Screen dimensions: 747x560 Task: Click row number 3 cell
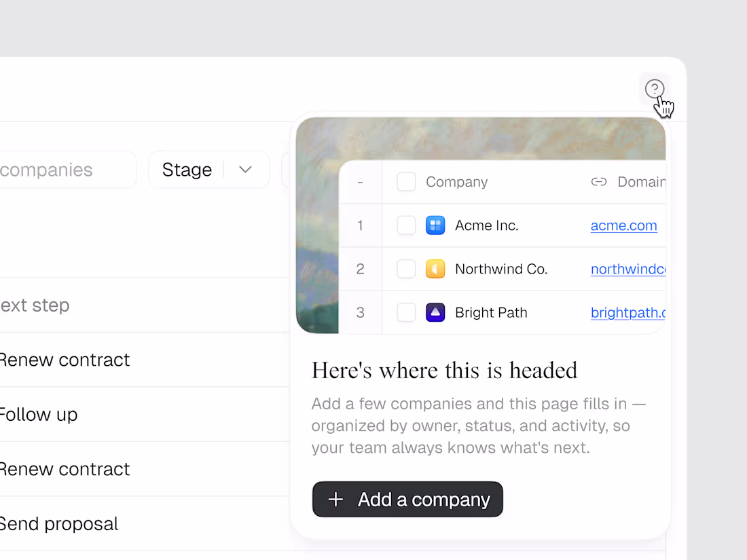(x=360, y=312)
